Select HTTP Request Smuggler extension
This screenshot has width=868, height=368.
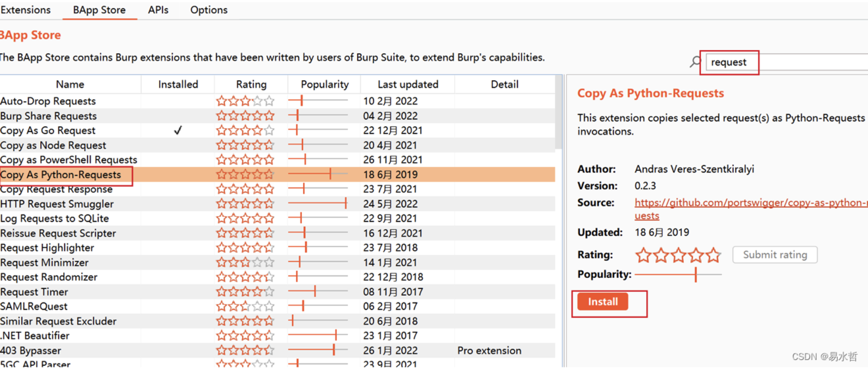[277, 204]
